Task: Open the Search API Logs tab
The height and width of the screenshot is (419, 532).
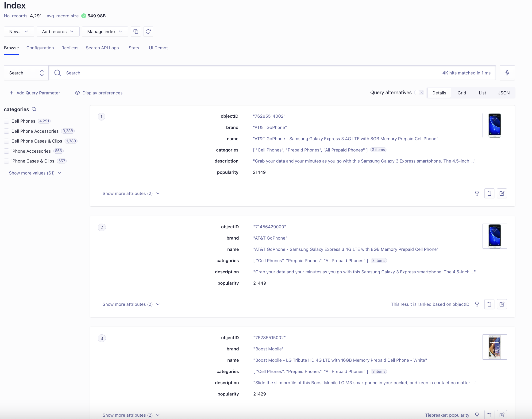Action: [x=102, y=48]
